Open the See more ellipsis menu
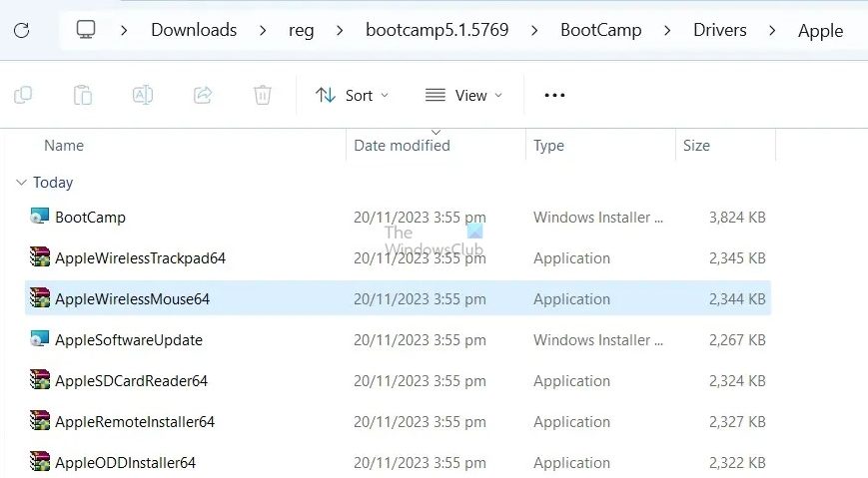Viewport: 868px width, 478px height. (554, 95)
